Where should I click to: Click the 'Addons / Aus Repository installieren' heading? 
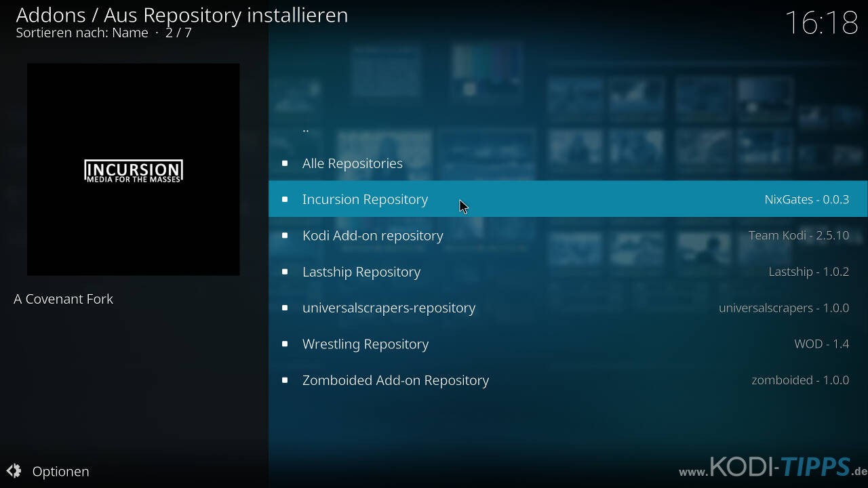[x=182, y=15]
